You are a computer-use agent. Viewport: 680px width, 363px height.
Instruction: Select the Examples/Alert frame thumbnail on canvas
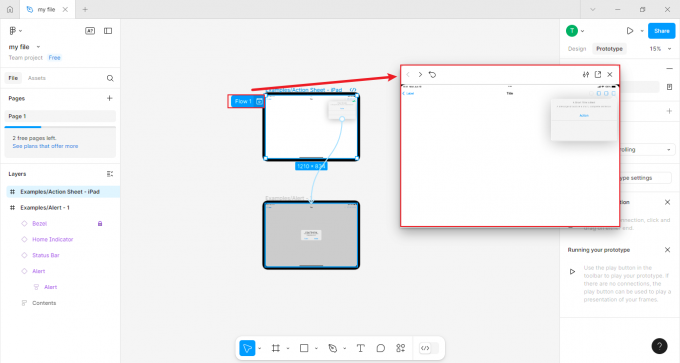(311, 235)
